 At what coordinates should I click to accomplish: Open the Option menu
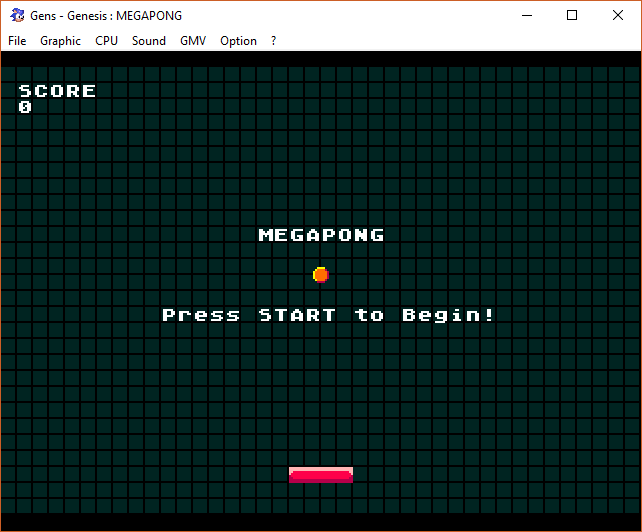pos(238,41)
